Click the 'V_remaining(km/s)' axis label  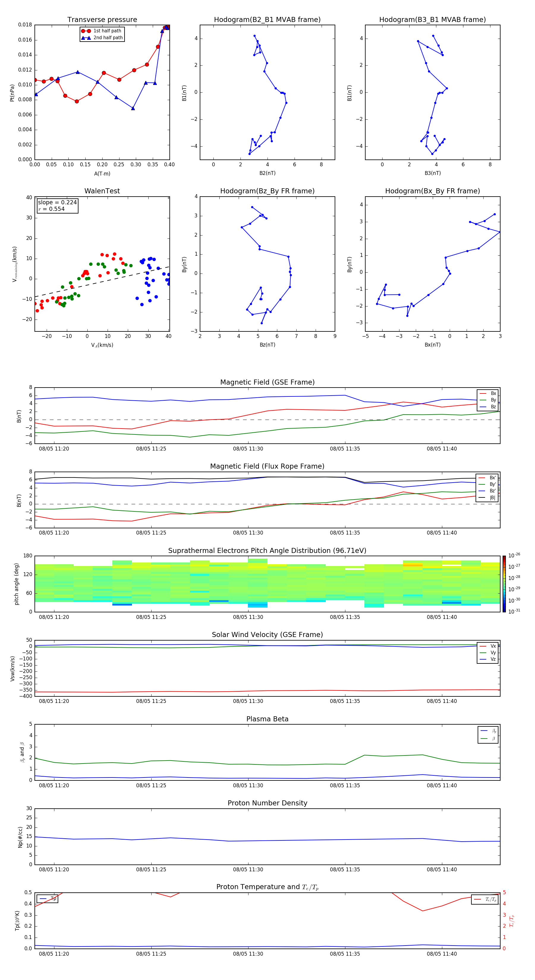pyautogui.click(x=15, y=264)
